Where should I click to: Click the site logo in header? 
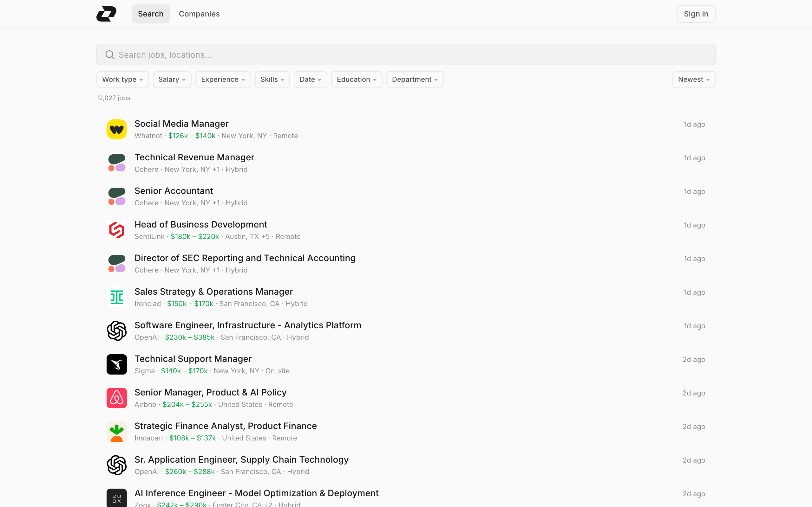coord(106,14)
